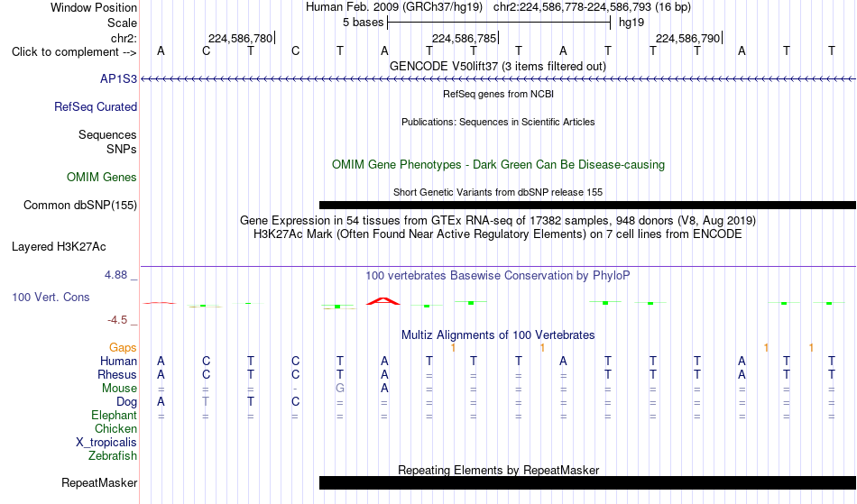Click the 'OMIM Gene Phenotypes' green title

click(x=498, y=164)
